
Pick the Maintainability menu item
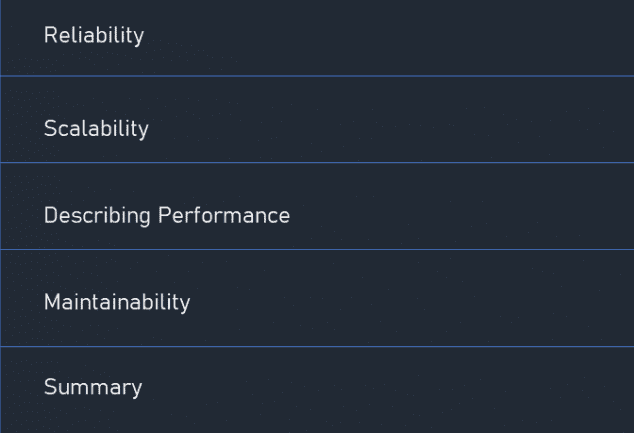point(317,298)
